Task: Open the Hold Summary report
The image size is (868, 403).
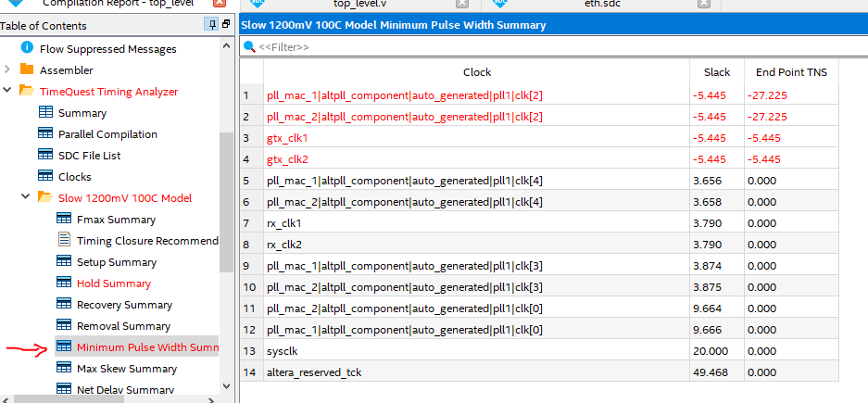Action: tap(113, 283)
